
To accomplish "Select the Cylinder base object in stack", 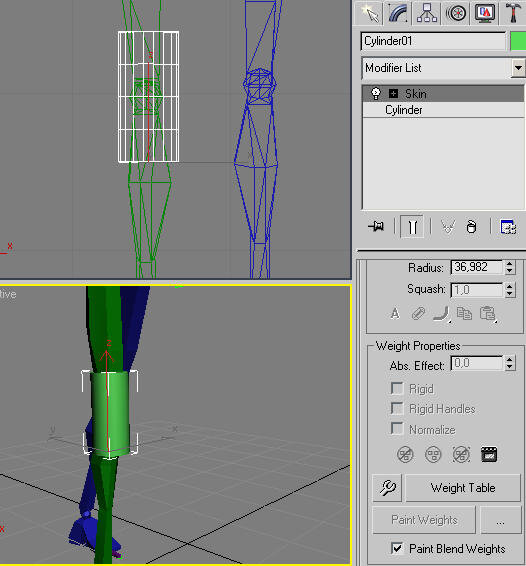I will (x=443, y=110).
